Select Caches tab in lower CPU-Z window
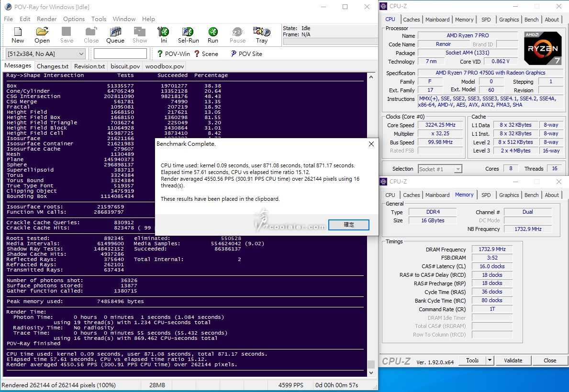 [x=412, y=195]
